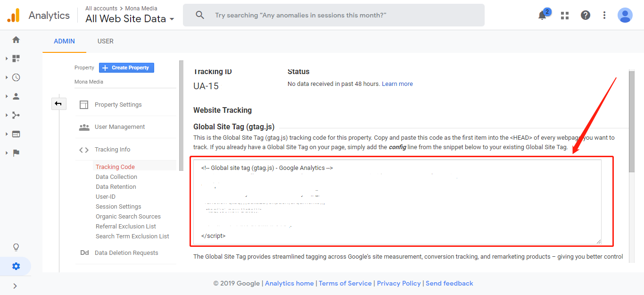Switch to the USER tab
644x295 pixels.
105,41
